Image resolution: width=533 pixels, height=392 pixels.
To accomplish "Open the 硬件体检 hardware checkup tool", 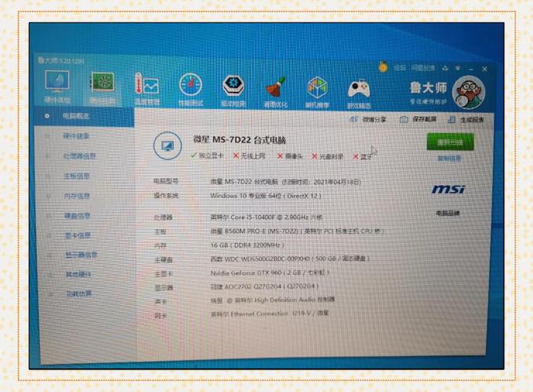I will [x=57, y=86].
